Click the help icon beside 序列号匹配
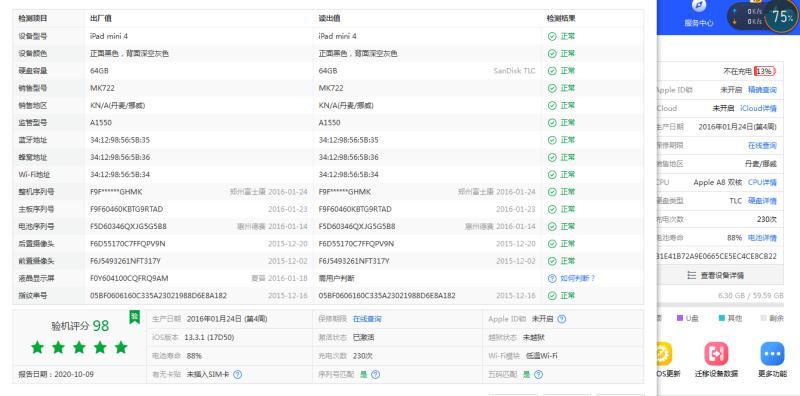 (376, 375)
